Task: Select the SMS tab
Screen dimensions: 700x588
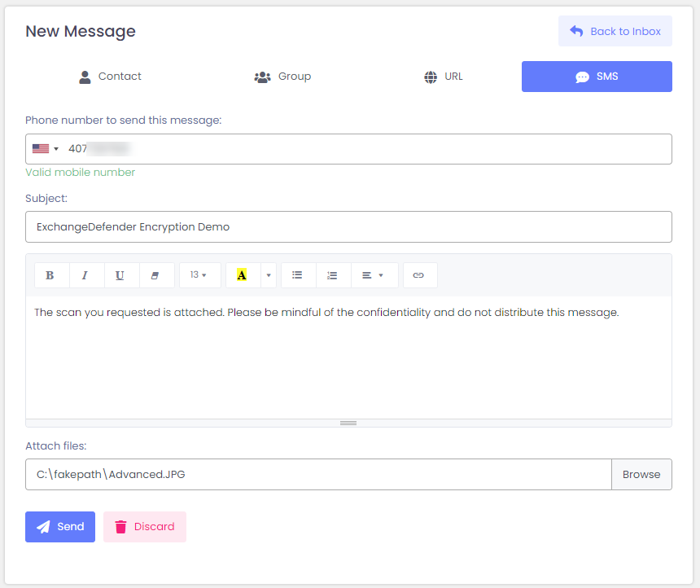Action: click(597, 77)
